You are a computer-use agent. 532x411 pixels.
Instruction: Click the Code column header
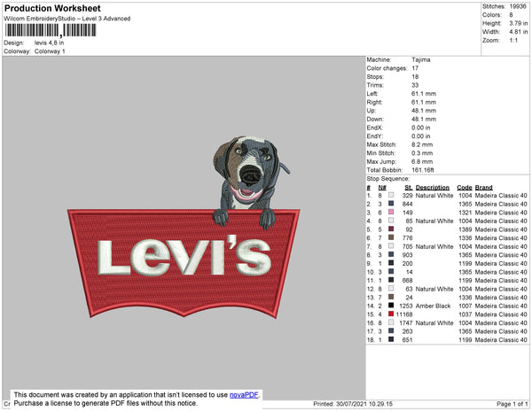pos(465,188)
